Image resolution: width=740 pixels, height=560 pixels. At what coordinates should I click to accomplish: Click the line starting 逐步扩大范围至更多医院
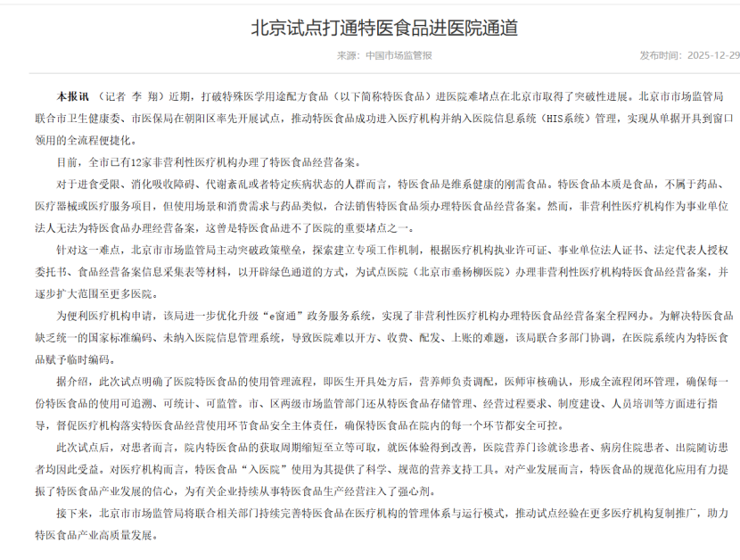point(97,294)
